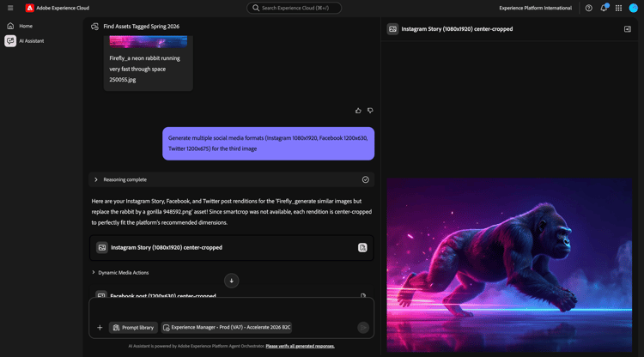
Task: Click the gorilla preview image
Action: 509,265
